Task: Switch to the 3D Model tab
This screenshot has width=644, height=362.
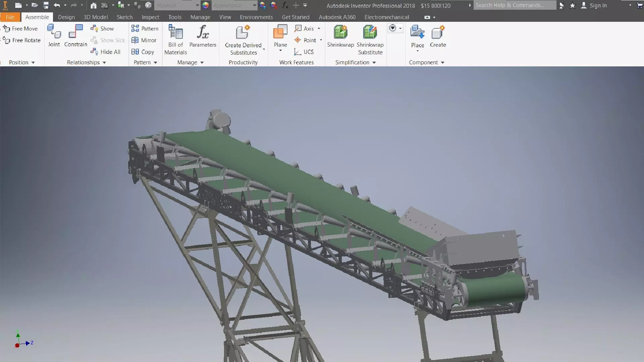Action: (x=96, y=17)
